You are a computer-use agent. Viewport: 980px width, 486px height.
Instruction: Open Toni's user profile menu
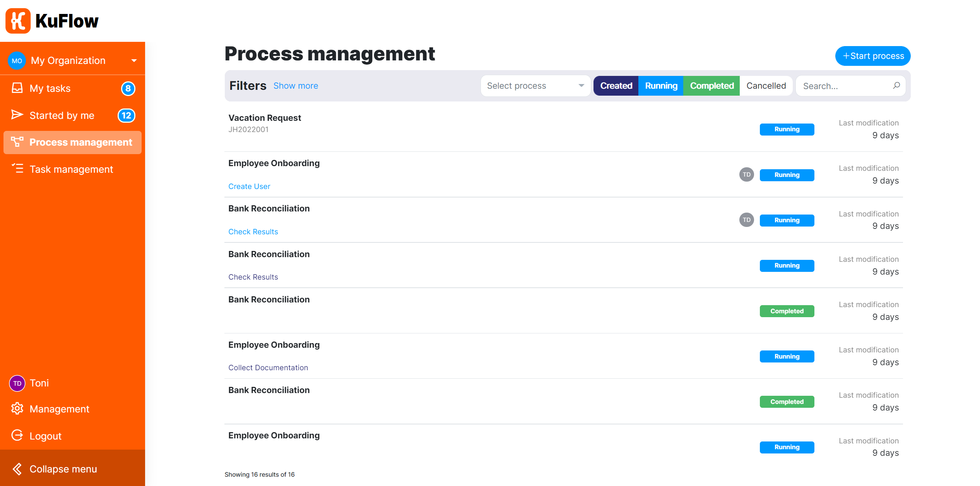[39, 383]
